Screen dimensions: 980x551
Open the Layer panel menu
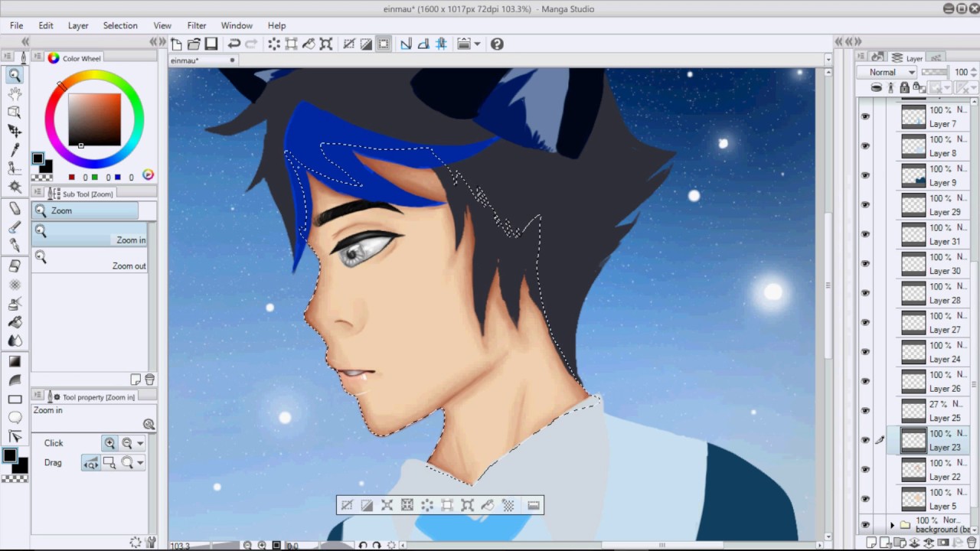coord(862,57)
